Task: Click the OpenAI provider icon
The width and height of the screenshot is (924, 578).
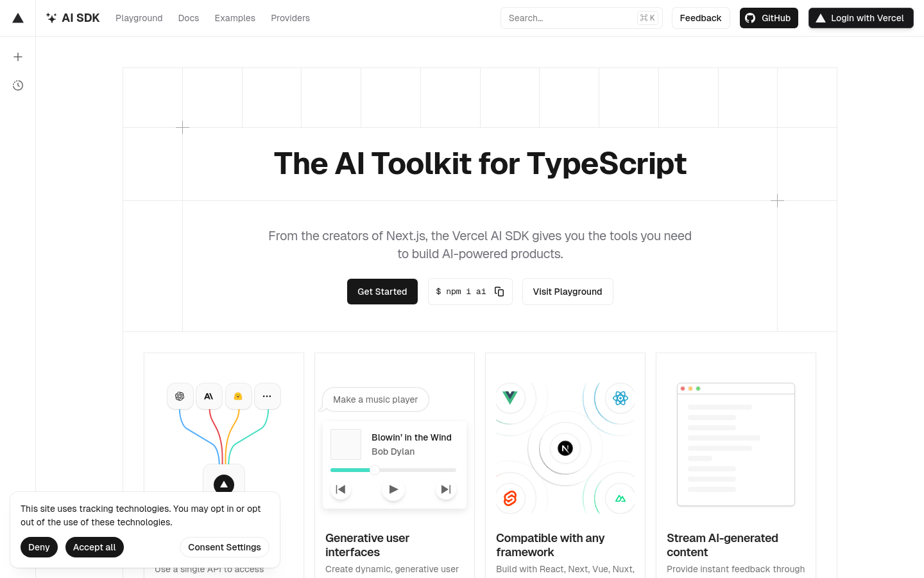Action: 180,396
